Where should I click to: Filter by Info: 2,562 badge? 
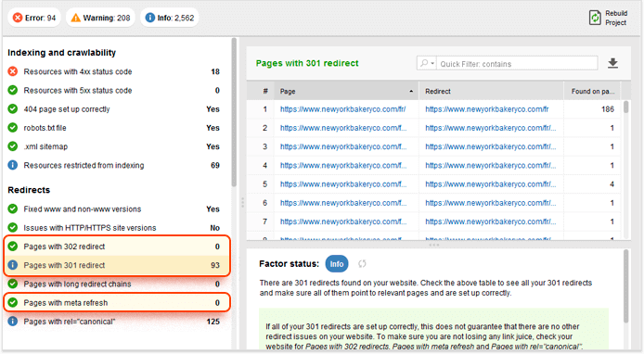coord(170,18)
